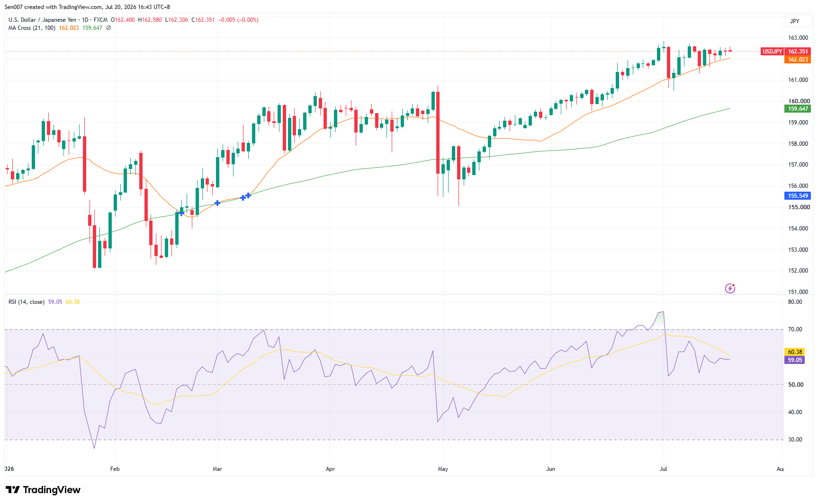This screenshot has width=818, height=504.
Task: Click the 152.000 price scale label
Action: [x=798, y=271]
